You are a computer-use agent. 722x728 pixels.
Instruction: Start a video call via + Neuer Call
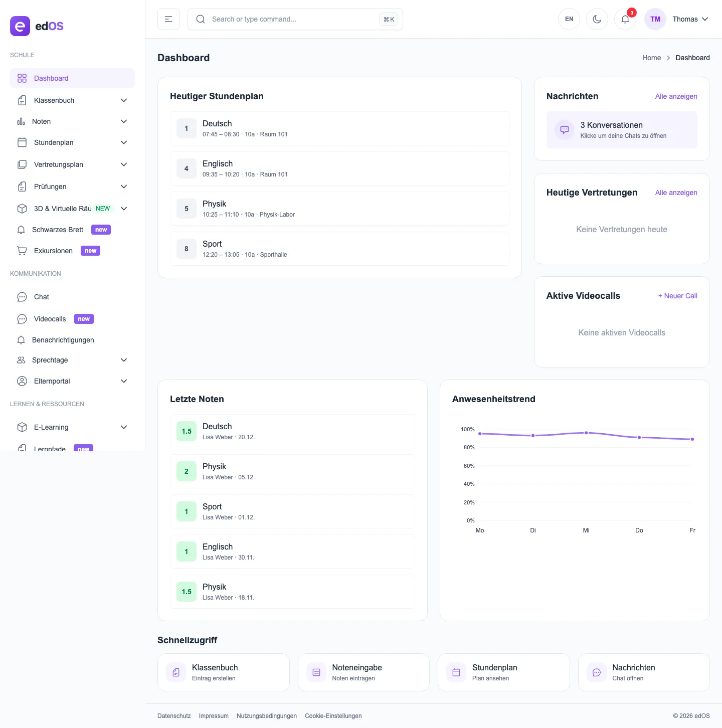pos(677,296)
